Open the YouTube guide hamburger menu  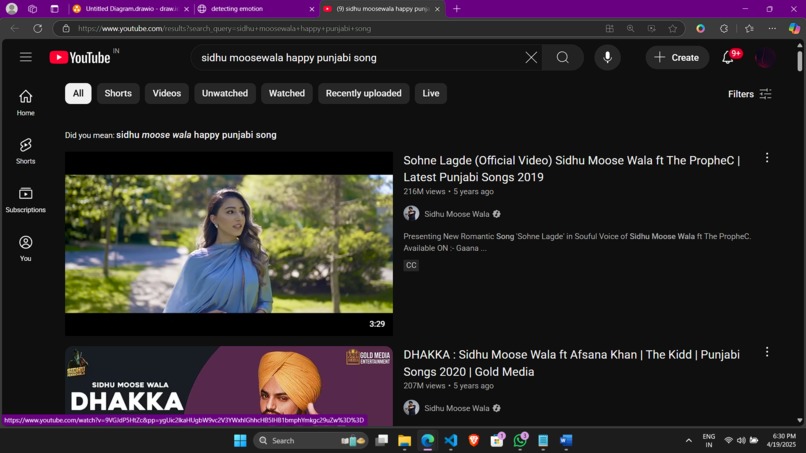(x=26, y=57)
